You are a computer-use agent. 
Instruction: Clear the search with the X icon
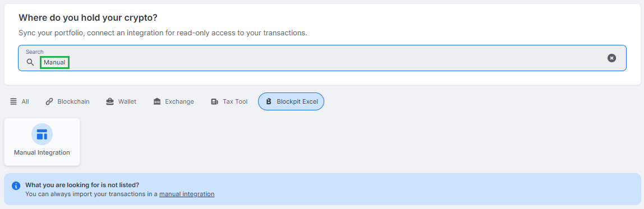(611, 58)
